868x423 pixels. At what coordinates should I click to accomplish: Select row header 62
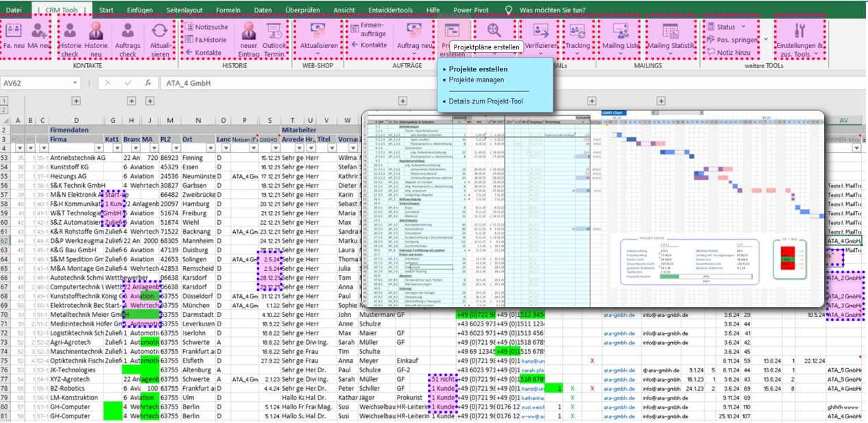5,241
